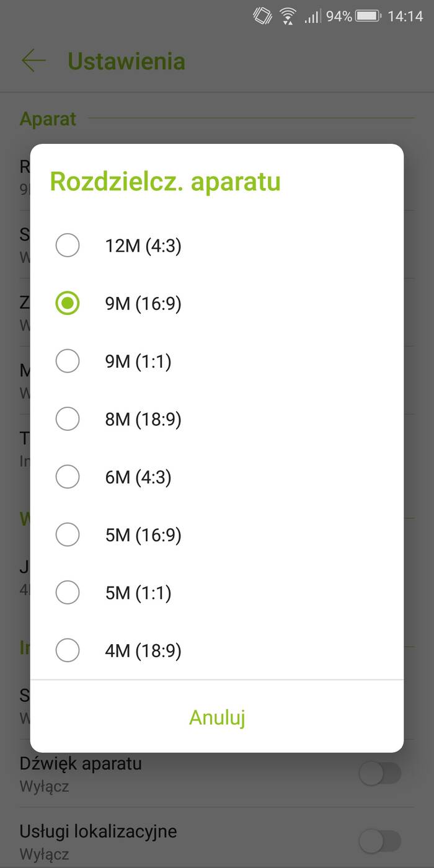Tap the Usługi lokalizacyjne setting label
The image size is (434, 868).
click(x=98, y=831)
